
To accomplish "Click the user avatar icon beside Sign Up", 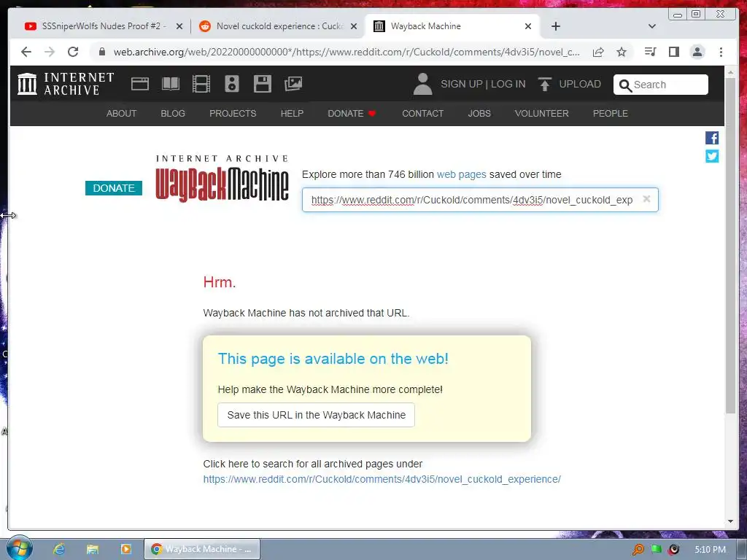I will [422, 85].
